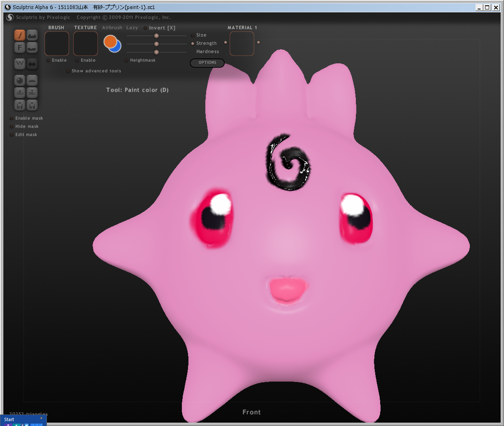Open the MATERIAL 1 preview slot
This screenshot has height=426, width=504.
pyautogui.click(x=242, y=44)
